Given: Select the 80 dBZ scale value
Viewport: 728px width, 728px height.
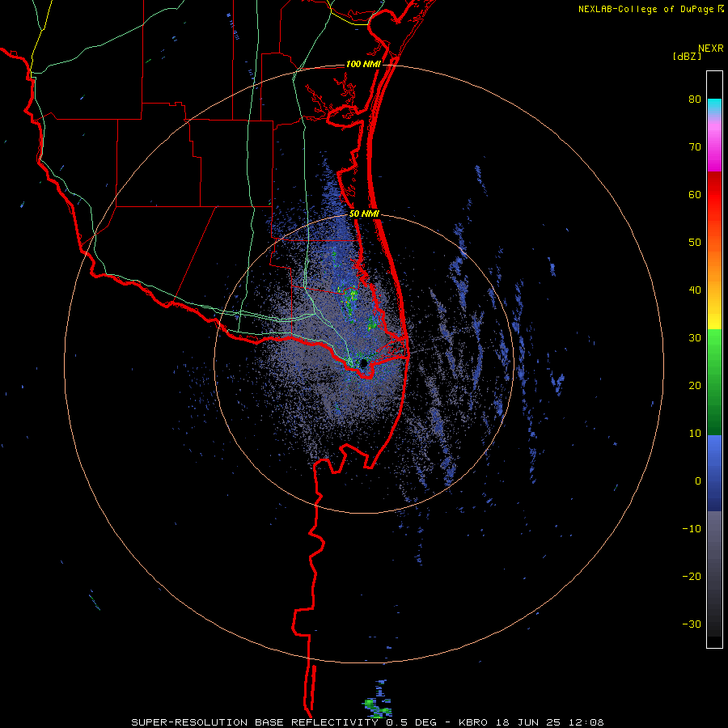Looking at the screenshot, I should tap(695, 99).
